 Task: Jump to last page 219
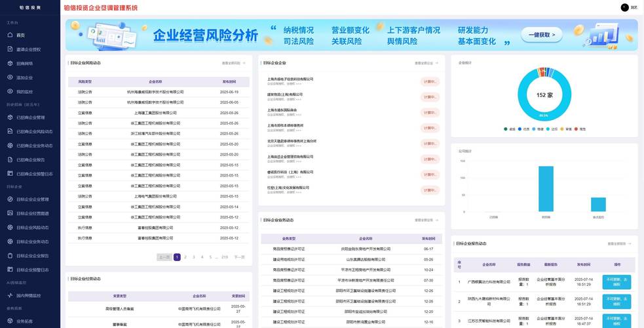(x=225, y=257)
